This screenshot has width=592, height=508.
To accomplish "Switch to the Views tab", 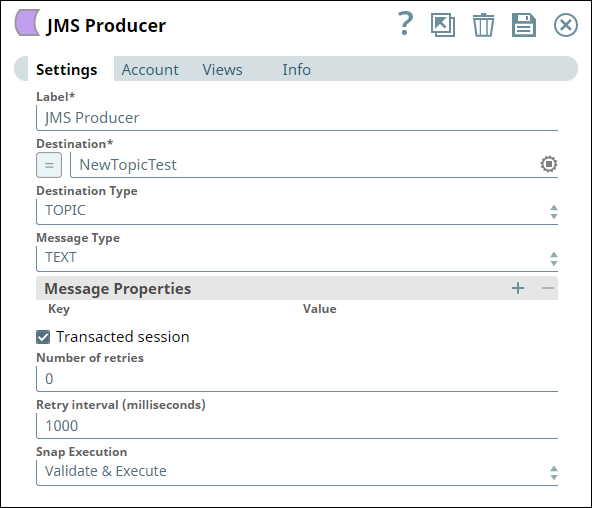I will 222,70.
